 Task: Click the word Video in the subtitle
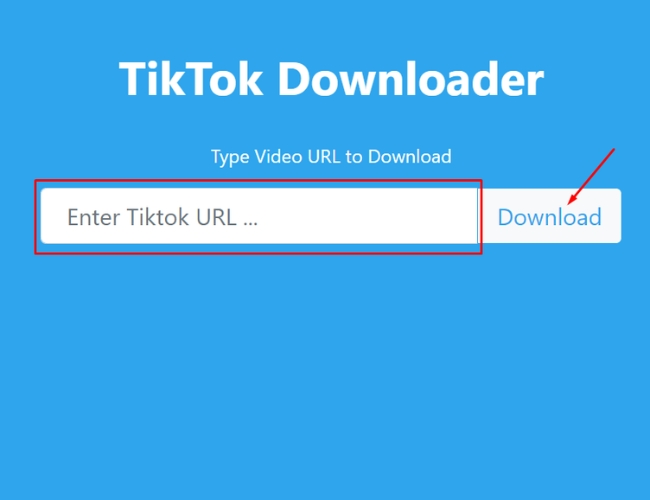(x=278, y=156)
